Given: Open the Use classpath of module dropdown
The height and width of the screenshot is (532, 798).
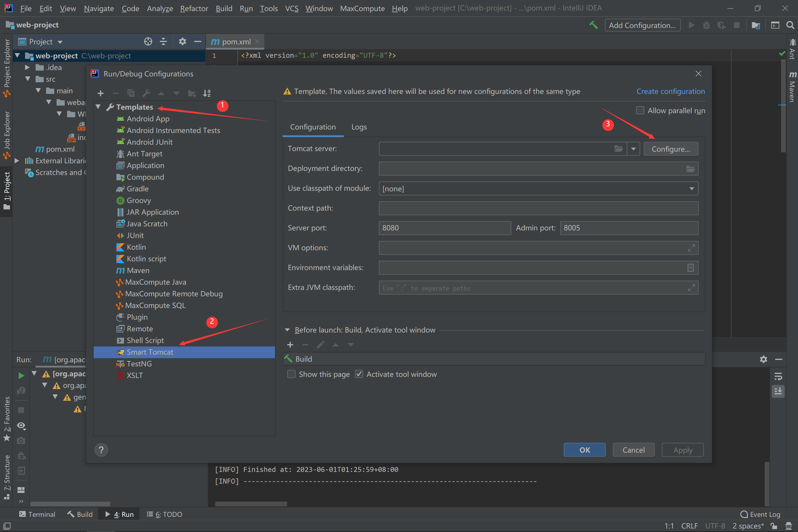Looking at the screenshot, I should coord(692,189).
